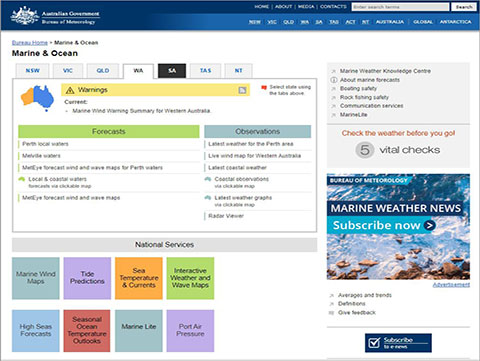Open Latest weather graphs clickable map
Image resolution: width=480 pixels, height=361 pixels.
243,201
